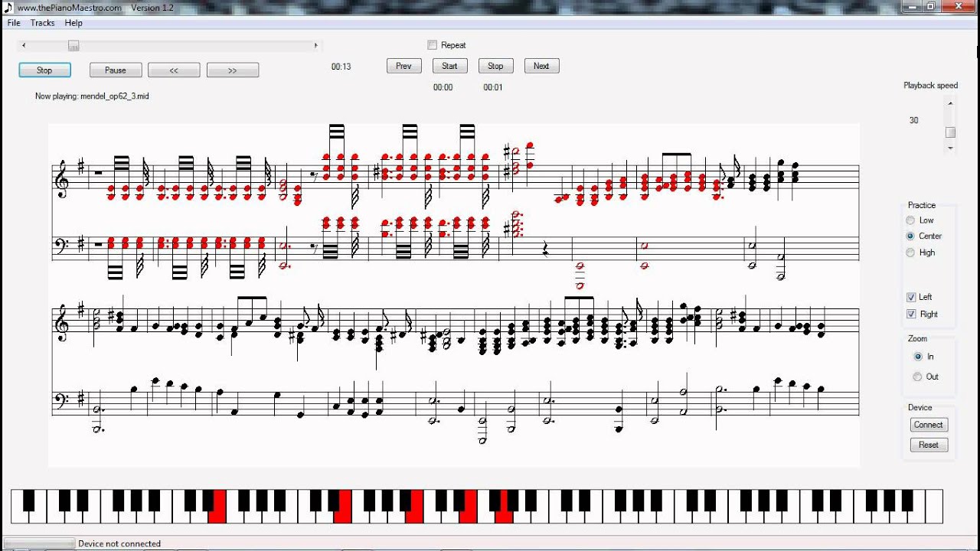Click the fast-forward >> button
The width and height of the screenshot is (980, 551).
[233, 70]
